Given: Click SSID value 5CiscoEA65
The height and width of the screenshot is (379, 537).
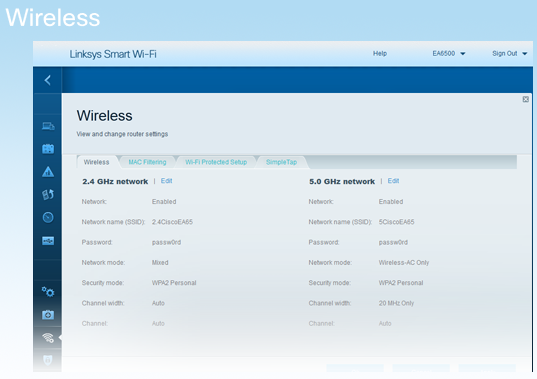Looking at the screenshot, I should click(x=397, y=222).
